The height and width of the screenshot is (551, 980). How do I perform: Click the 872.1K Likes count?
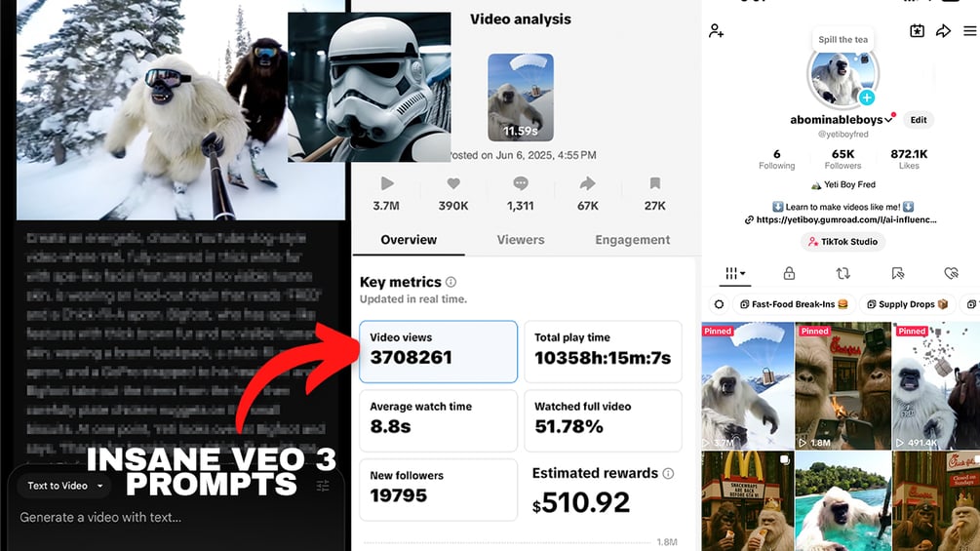(909, 159)
